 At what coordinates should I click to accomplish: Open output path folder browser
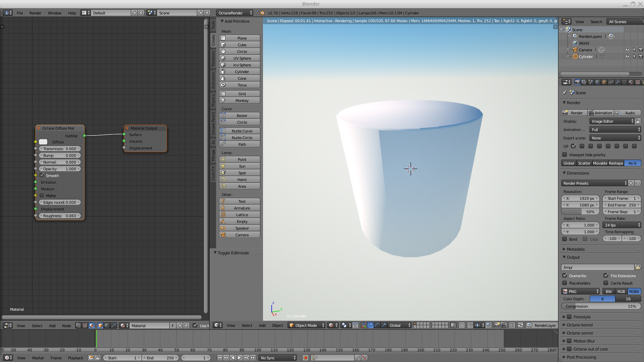(x=637, y=267)
